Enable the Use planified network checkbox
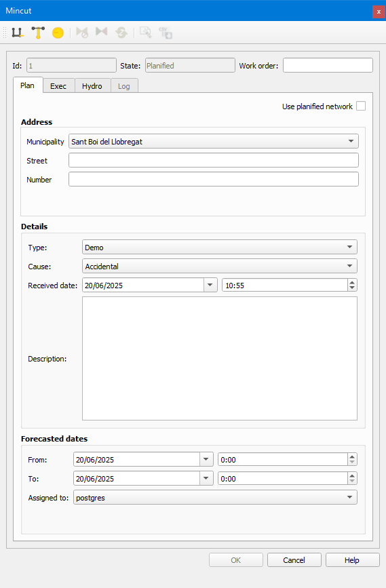Image resolution: width=386 pixels, height=588 pixels. tap(361, 106)
